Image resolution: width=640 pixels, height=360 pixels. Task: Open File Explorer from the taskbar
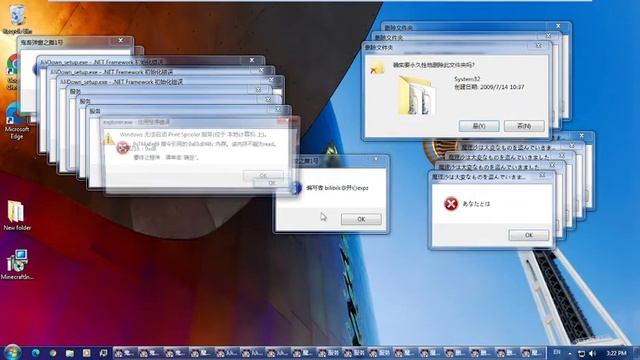pyautogui.click(x=70, y=353)
